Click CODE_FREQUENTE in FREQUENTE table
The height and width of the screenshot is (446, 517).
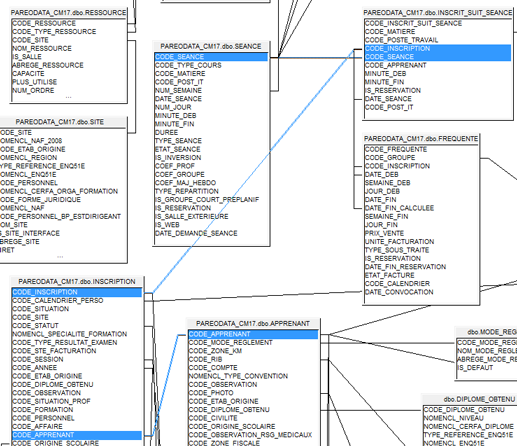[396, 149]
